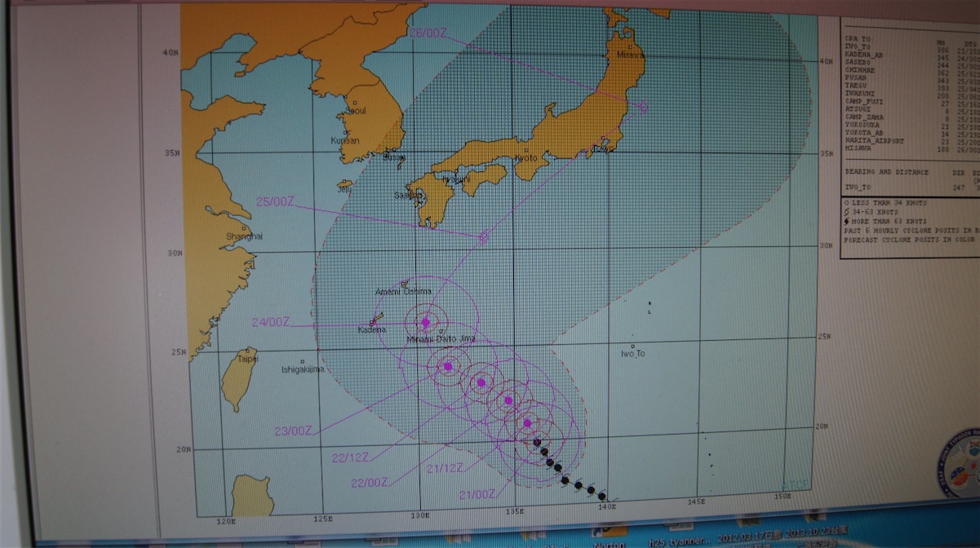
Task: Click the Iwo To station marker
Action: (x=632, y=347)
